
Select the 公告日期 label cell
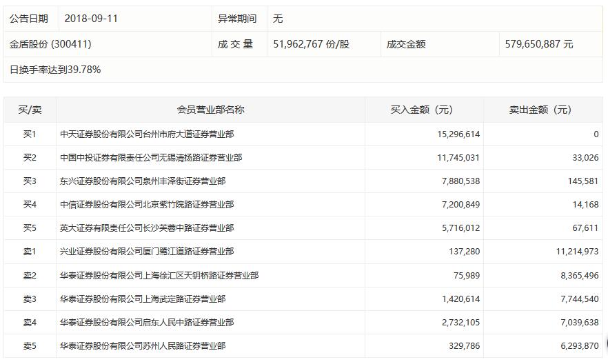point(32,19)
